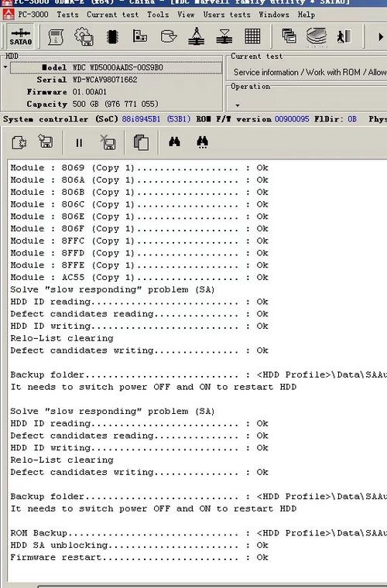Viewport: 387px width, 588px height.
Task: Click the pause button in log toolbar
Action: click(79, 143)
